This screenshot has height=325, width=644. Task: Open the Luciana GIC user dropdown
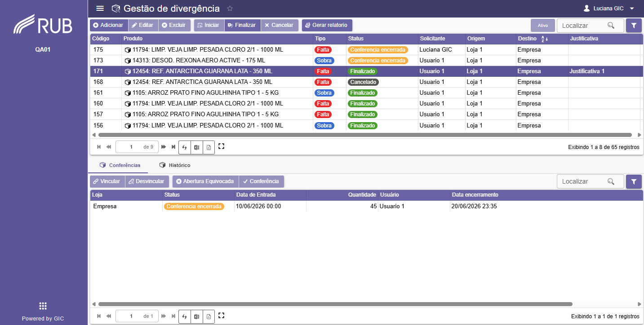pos(608,9)
